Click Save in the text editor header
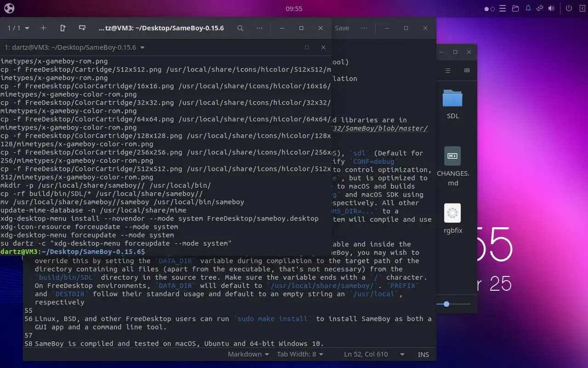 [x=342, y=28]
